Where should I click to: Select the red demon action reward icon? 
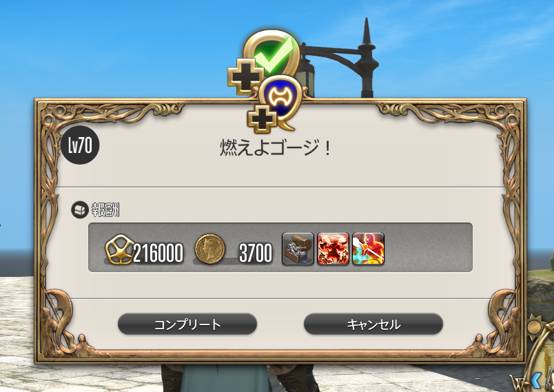pyautogui.click(x=334, y=249)
